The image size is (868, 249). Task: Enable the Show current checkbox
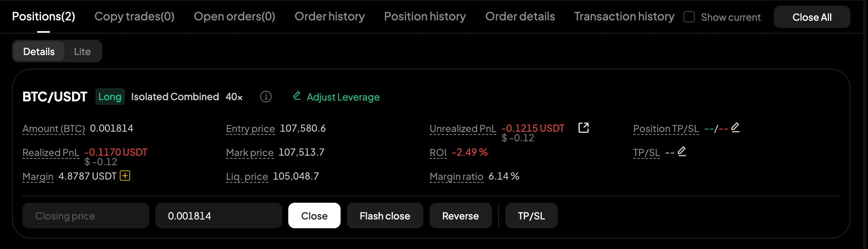[689, 17]
